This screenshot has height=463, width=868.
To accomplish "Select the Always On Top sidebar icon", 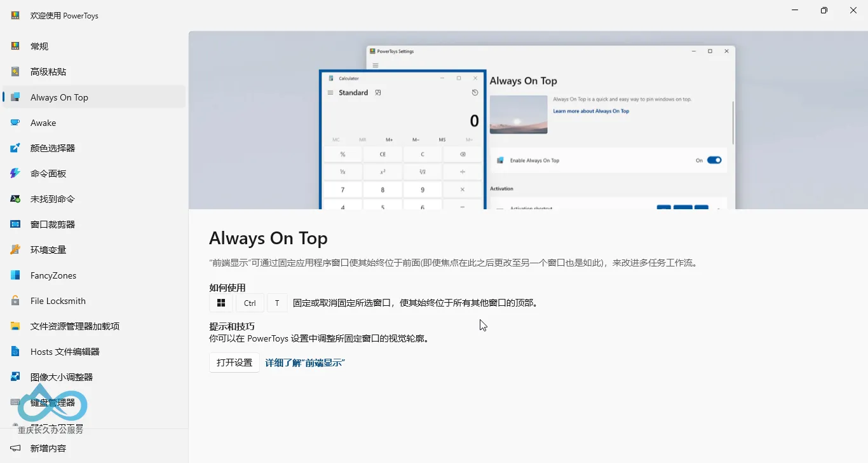I will (15, 97).
